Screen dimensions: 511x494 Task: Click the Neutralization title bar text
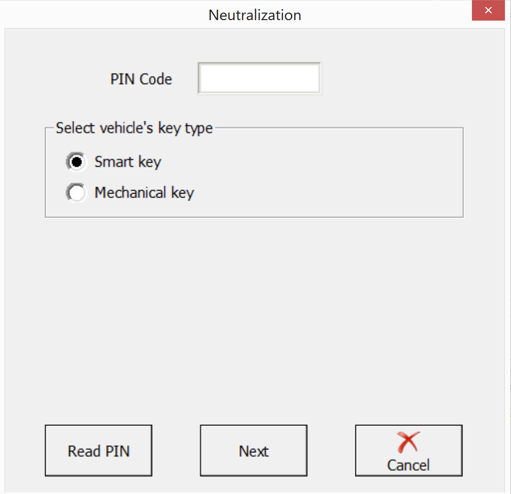click(255, 15)
